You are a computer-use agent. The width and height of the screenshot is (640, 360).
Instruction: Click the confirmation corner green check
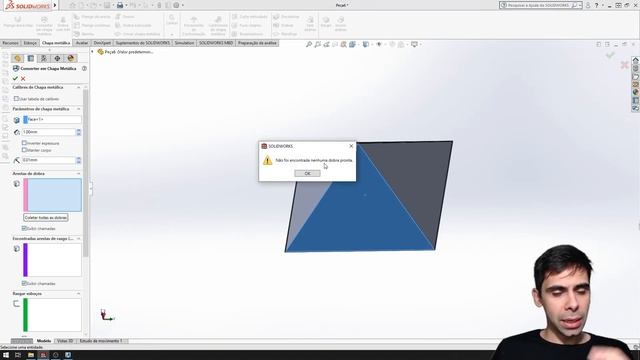pos(610,55)
